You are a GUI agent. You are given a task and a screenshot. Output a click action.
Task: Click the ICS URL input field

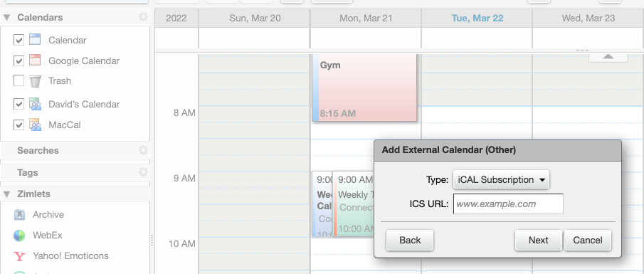tap(508, 204)
